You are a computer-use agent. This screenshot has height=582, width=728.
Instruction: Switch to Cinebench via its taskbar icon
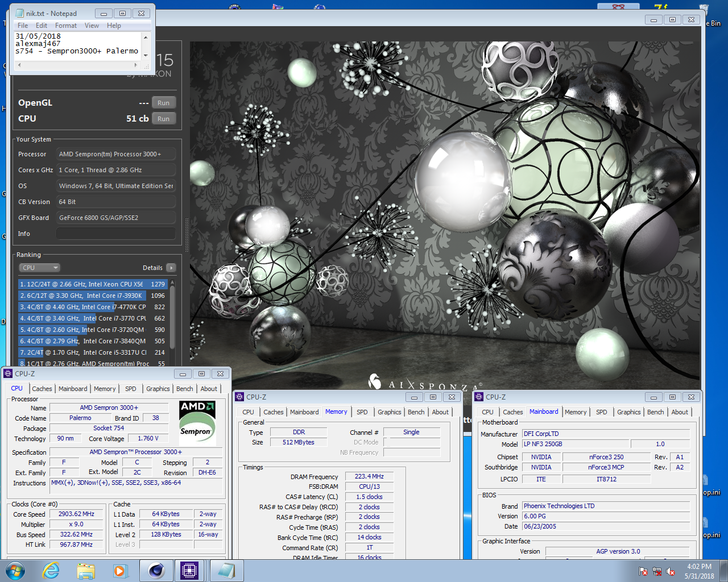pyautogui.click(x=156, y=571)
